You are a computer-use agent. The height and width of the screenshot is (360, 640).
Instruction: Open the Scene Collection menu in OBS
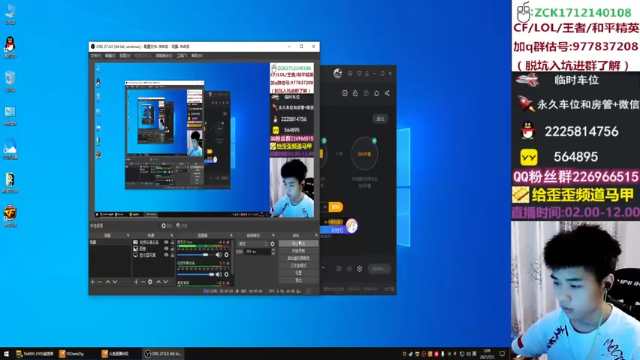tap(164, 56)
